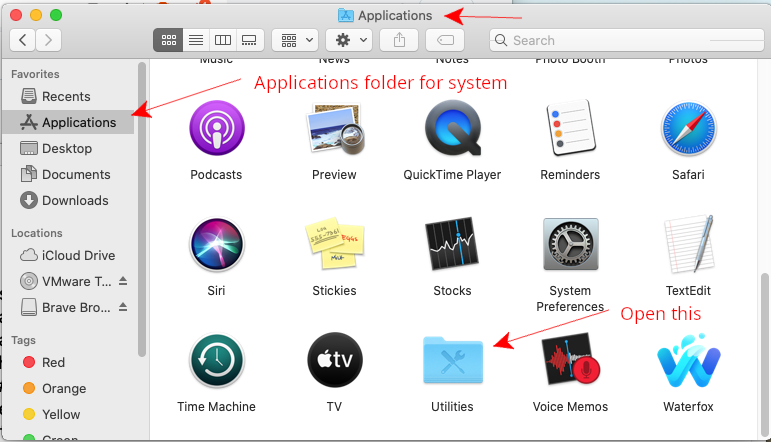Select the Utilities folder icon
This screenshot has width=771, height=442.
coord(453,360)
